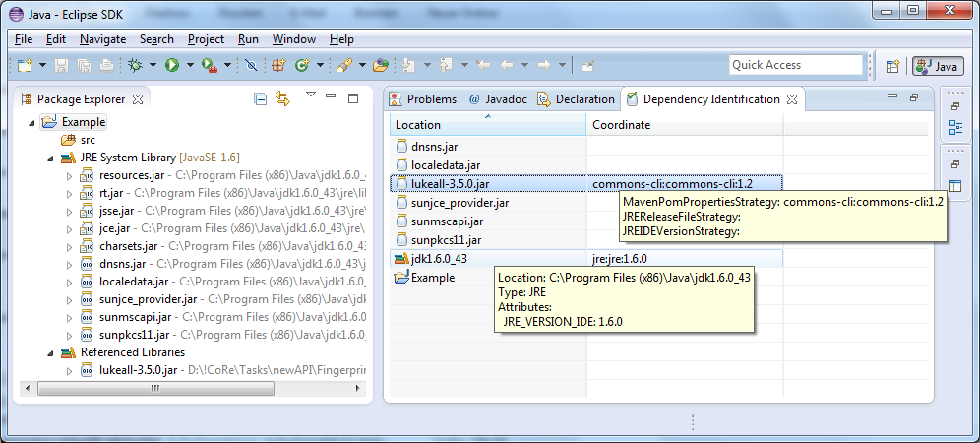This screenshot has height=443, width=980.
Task: Open the Navigate menu
Action: (102, 39)
